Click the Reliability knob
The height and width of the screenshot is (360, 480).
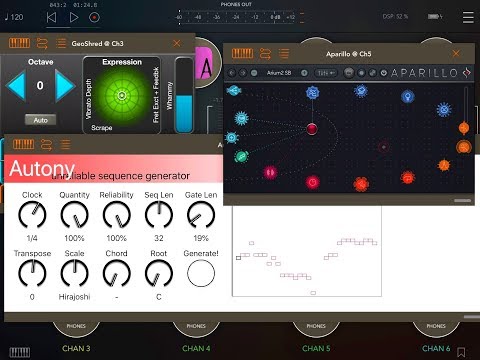(116, 215)
